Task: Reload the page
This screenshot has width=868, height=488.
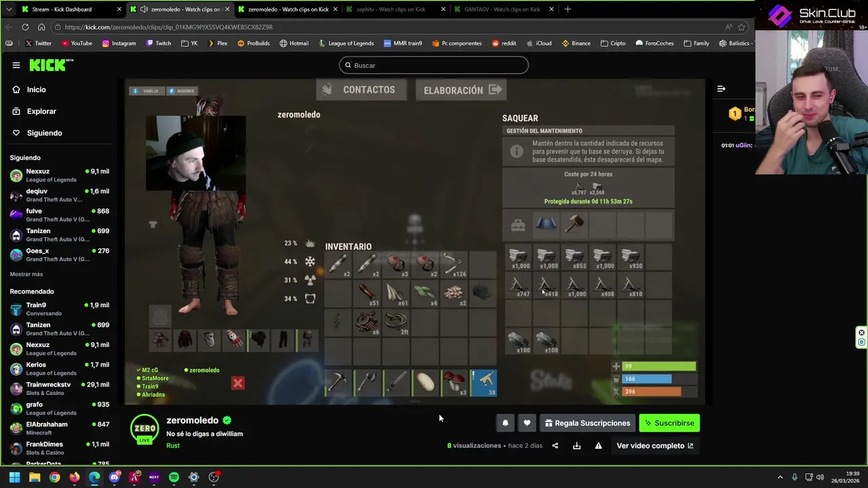Action: coord(25,27)
